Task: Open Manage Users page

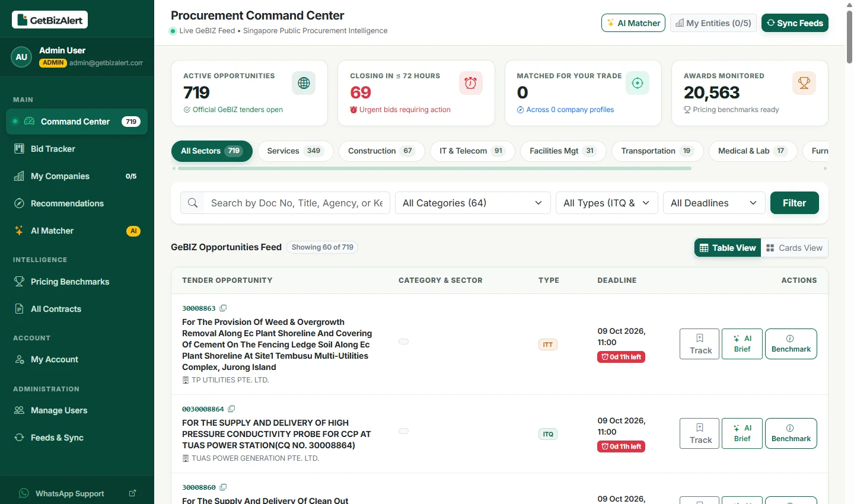Action: pos(77,410)
